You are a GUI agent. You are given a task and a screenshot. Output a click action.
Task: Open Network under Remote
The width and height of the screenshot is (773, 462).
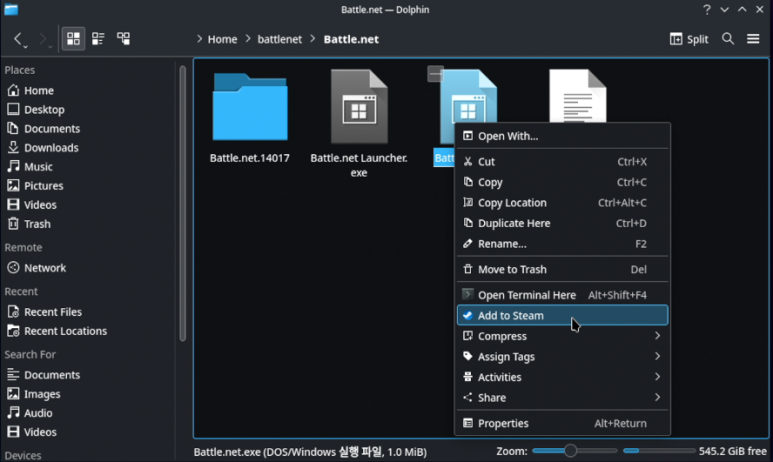click(x=89, y=268)
